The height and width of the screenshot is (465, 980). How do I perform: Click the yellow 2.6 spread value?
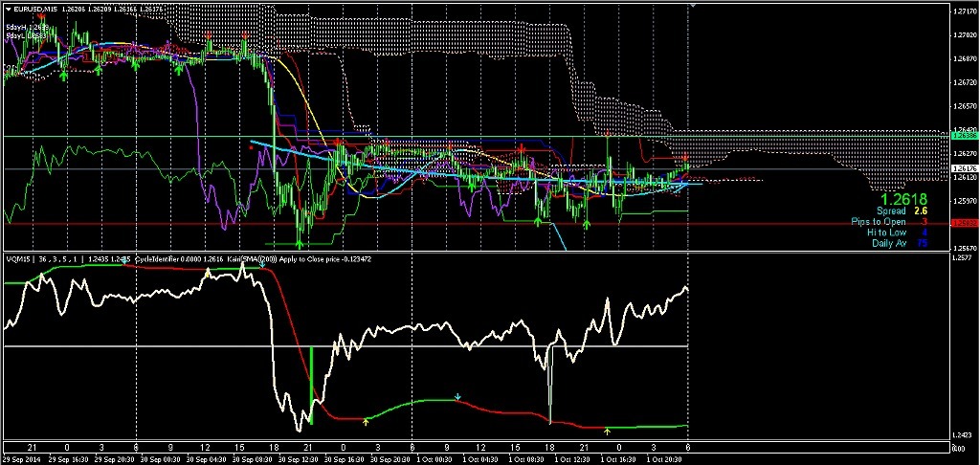(x=920, y=211)
